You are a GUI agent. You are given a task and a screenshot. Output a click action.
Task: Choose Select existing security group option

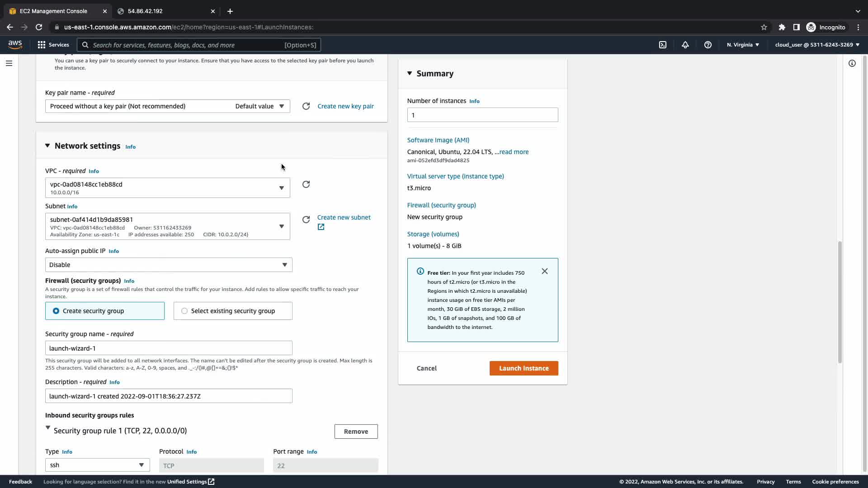point(184,311)
